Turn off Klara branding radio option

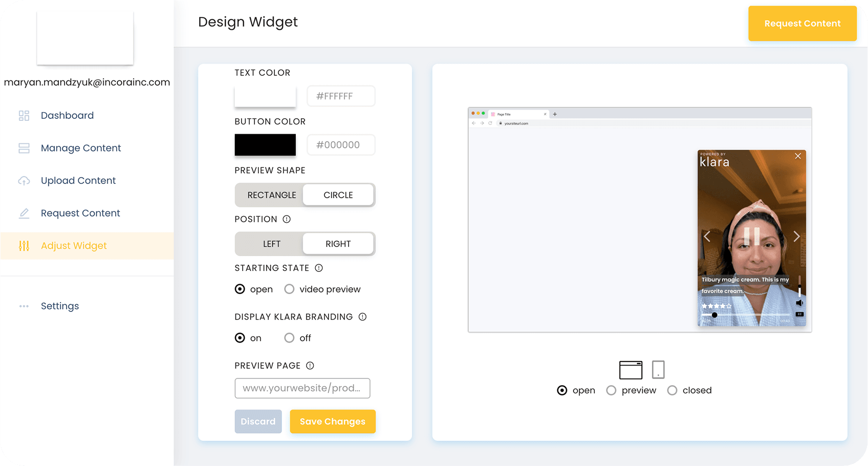pyautogui.click(x=290, y=338)
